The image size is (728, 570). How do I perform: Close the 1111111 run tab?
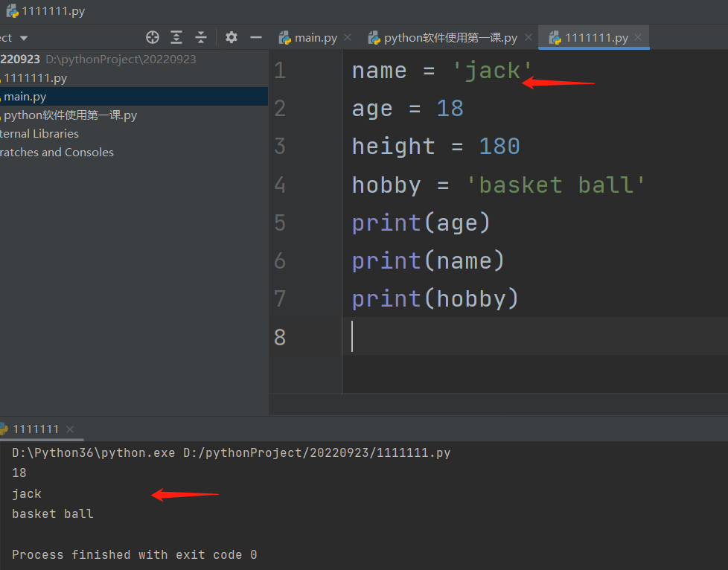pyautogui.click(x=70, y=429)
